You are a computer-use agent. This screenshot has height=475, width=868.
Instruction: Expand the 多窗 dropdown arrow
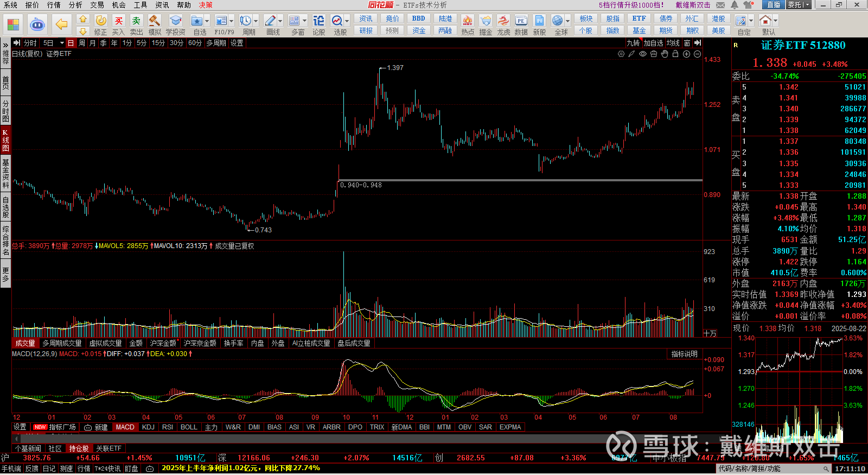pyautogui.click(x=305, y=21)
